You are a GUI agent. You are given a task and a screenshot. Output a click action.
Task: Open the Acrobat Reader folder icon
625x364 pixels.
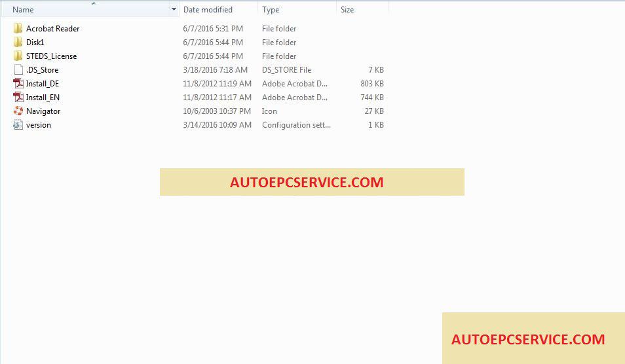[x=18, y=28]
